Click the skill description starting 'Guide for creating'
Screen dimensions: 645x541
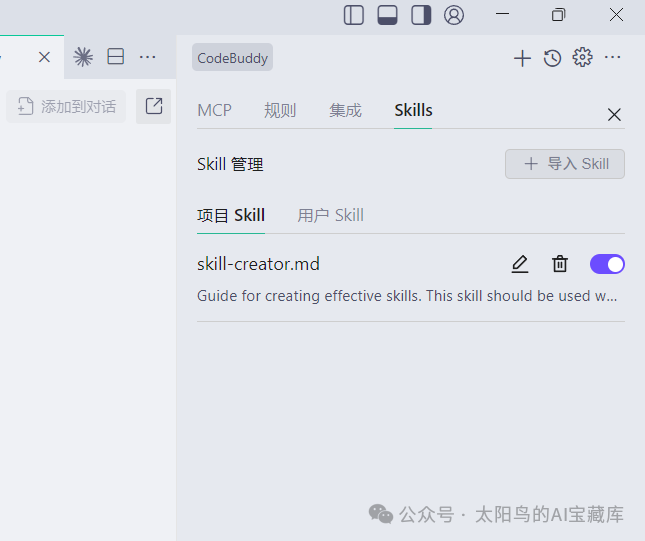[x=407, y=296]
